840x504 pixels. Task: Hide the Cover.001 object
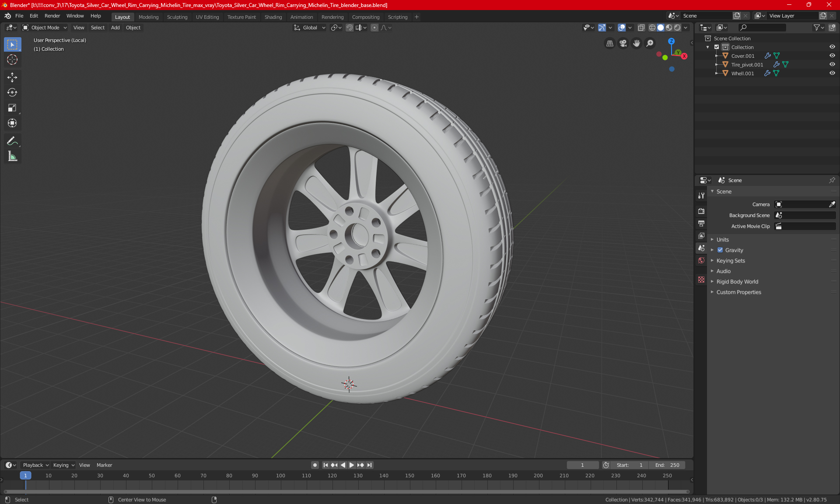[832, 56]
